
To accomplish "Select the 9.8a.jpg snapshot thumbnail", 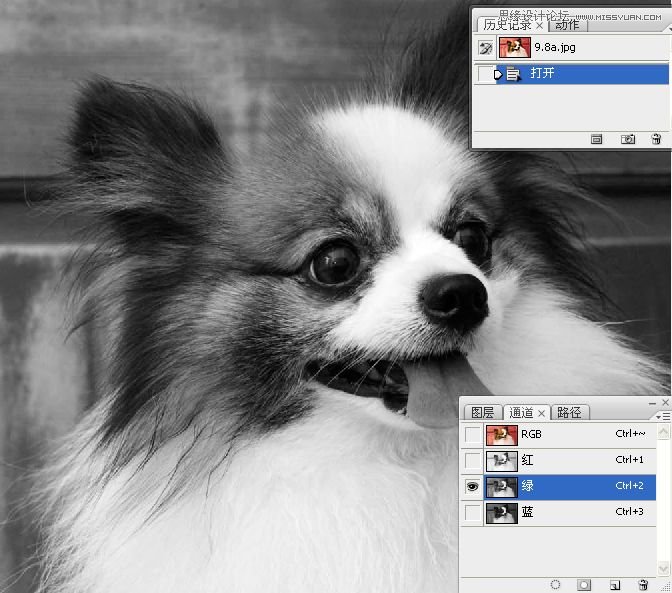I will coord(515,48).
